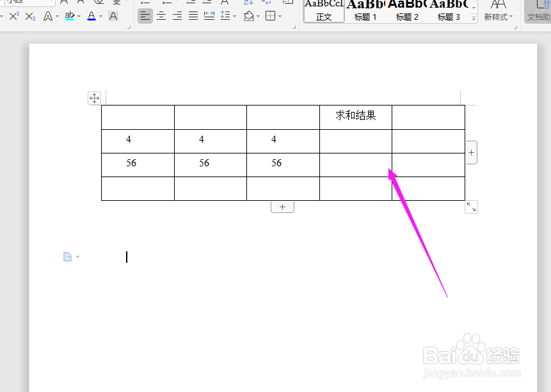
Task: Click the character shading icon
Action: 113,16
